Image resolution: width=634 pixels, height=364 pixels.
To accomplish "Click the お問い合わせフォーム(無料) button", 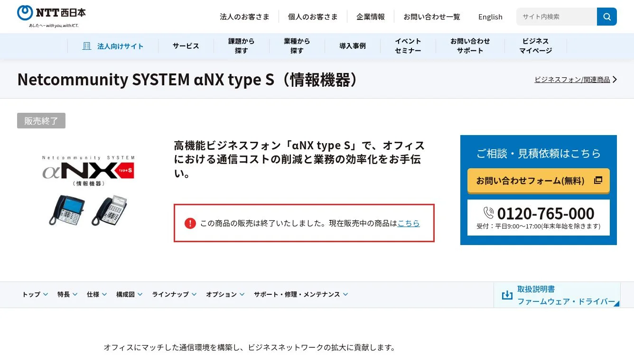I will (539, 181).
